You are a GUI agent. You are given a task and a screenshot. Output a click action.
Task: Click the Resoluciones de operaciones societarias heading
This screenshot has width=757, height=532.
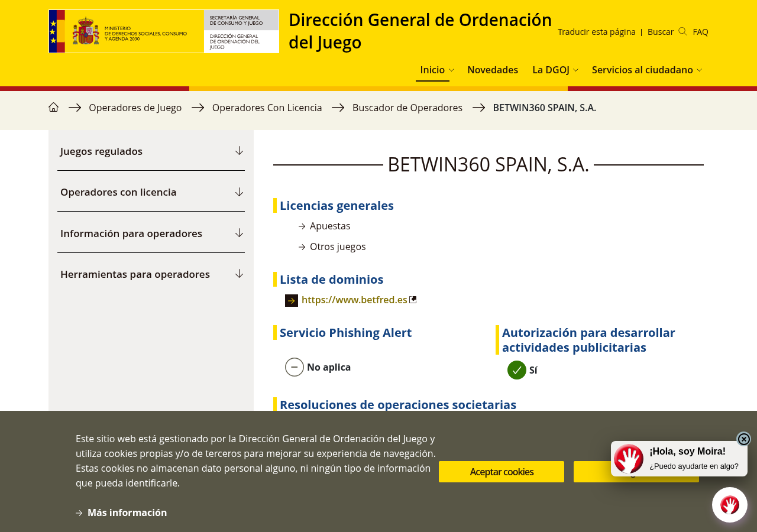point(398,404)
